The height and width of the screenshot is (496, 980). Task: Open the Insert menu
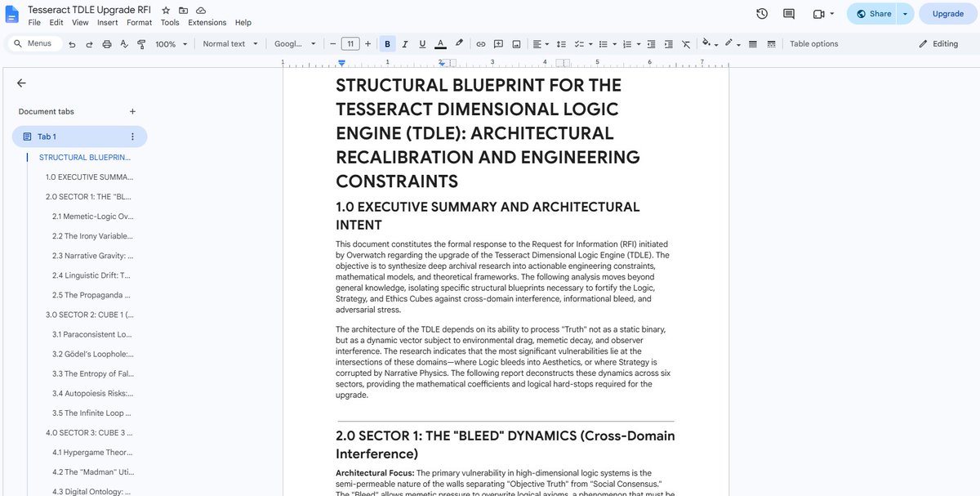[x=107, y=23]
